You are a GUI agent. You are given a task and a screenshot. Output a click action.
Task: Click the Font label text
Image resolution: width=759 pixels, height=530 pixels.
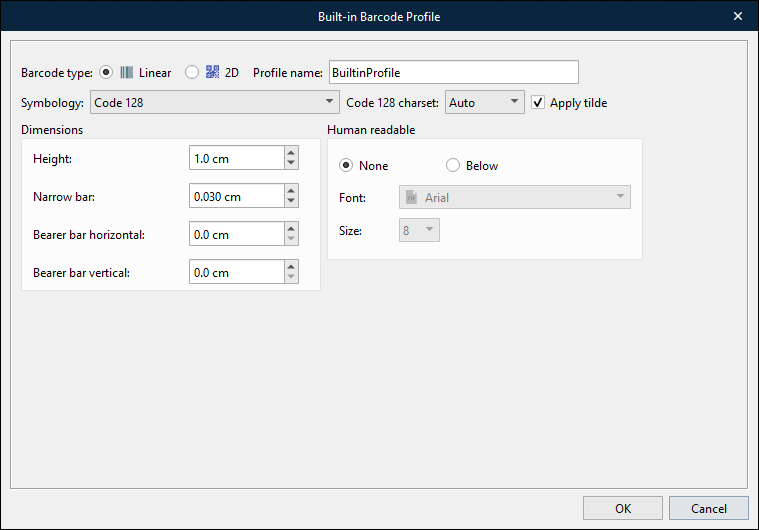[x=352, y=197]
